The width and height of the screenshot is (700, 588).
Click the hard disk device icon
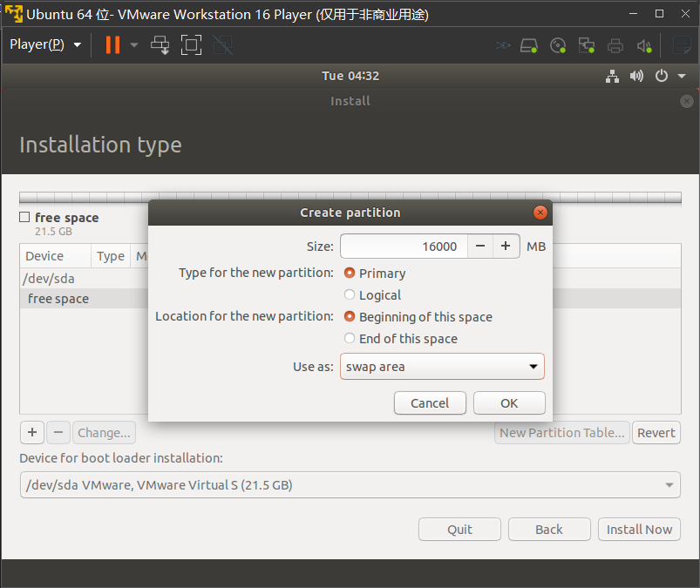(x=529, y=45)
